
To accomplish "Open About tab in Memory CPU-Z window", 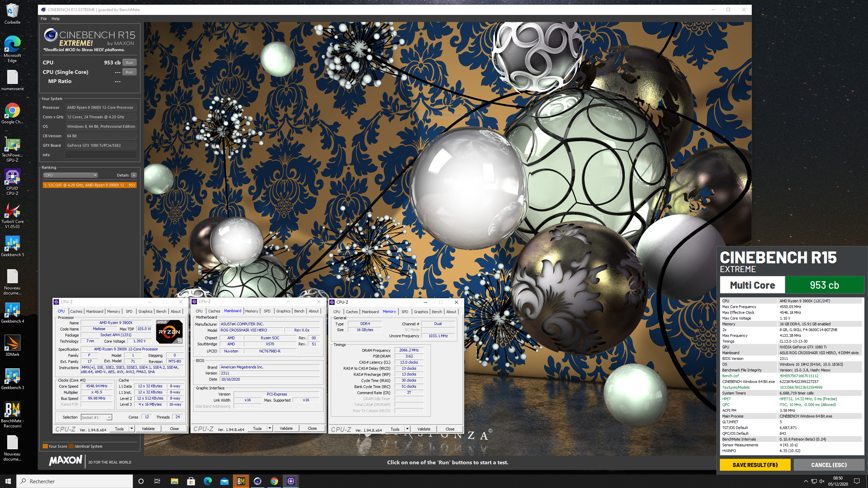I will tap(451, 312).
